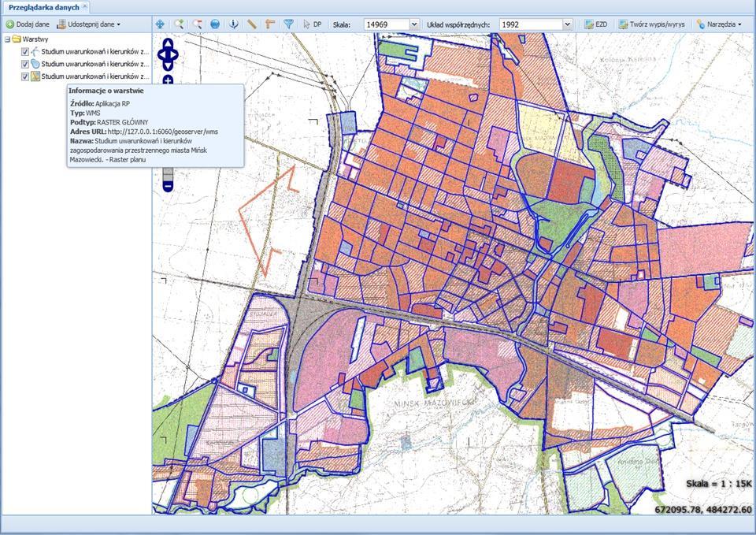Click inside the Skala value field
756x535 pixels.
click(386, 24)
